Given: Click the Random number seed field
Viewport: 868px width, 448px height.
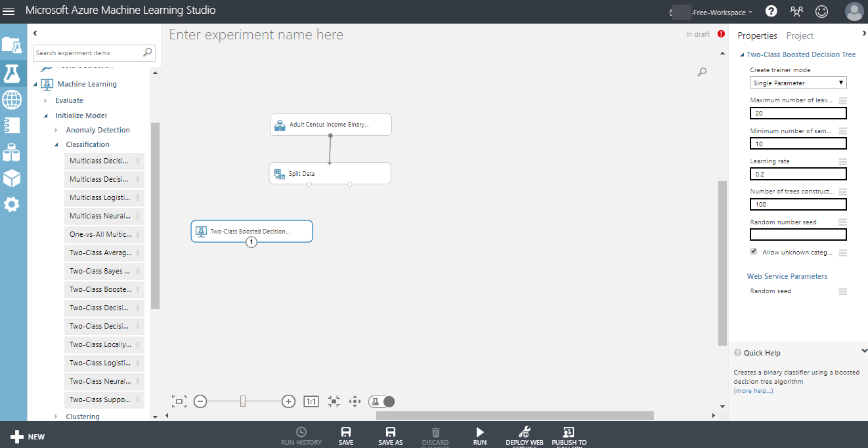Looking at the screenshot, I should [798, 234].
